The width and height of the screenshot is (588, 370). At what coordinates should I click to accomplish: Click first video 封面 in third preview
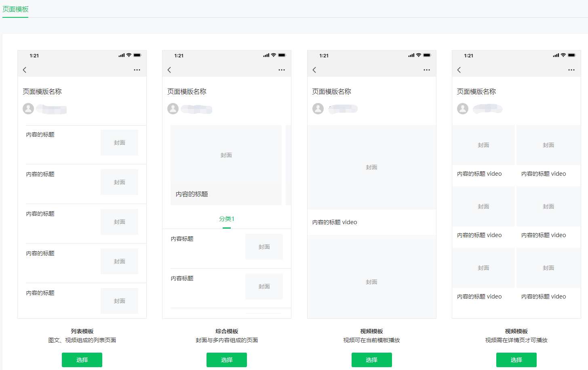pyautogui.click(x=372, y=167)
